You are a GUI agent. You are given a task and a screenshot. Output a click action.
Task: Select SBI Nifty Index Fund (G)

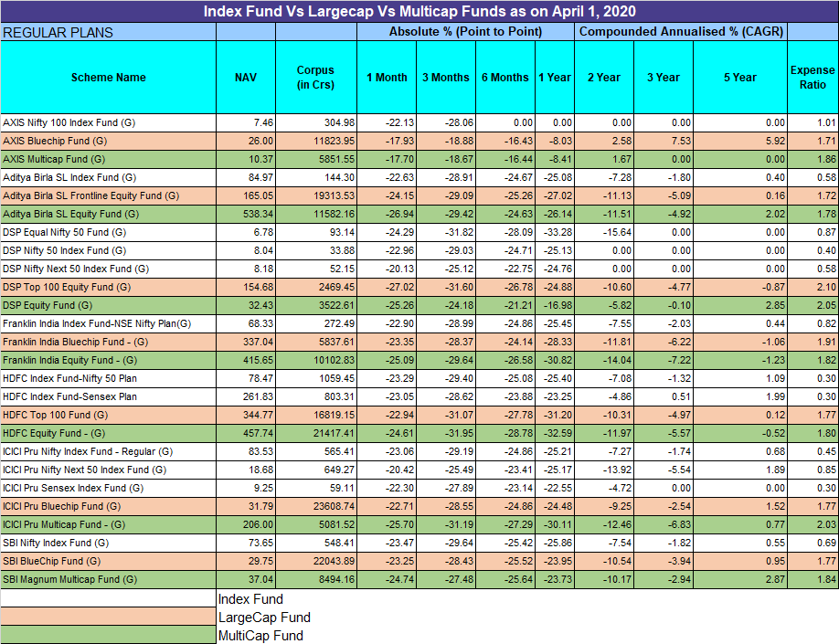coord(56,543)
